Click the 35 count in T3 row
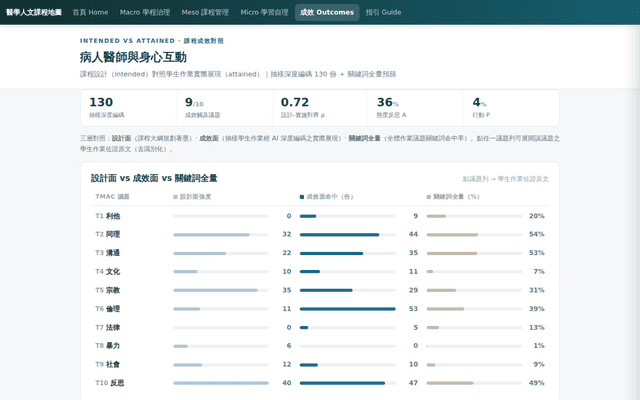The image size is (640, 400). pos(413,253)
